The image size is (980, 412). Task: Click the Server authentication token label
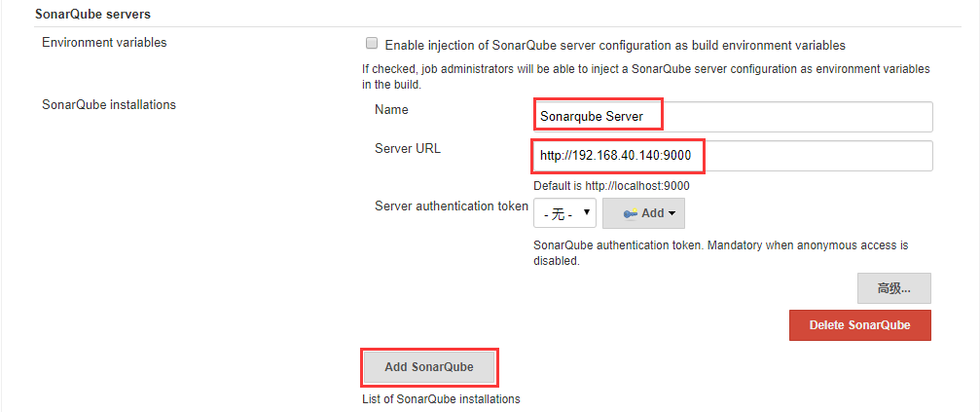click(x=452, y=206)
